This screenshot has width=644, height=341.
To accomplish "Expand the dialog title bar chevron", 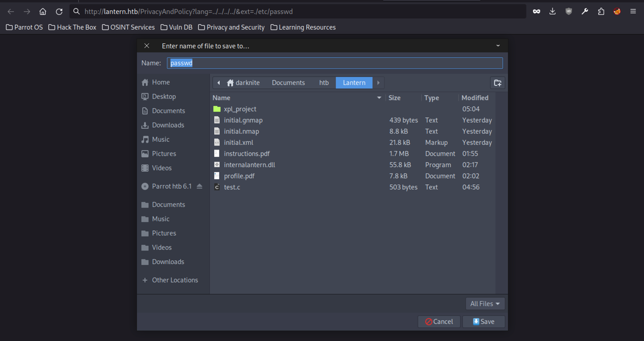I will coord(498,46).
